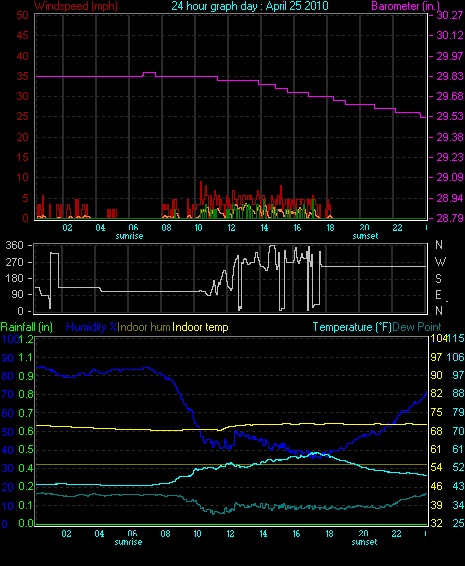Click the sunrise marker under bottom graph

click(x=128, y=542)
